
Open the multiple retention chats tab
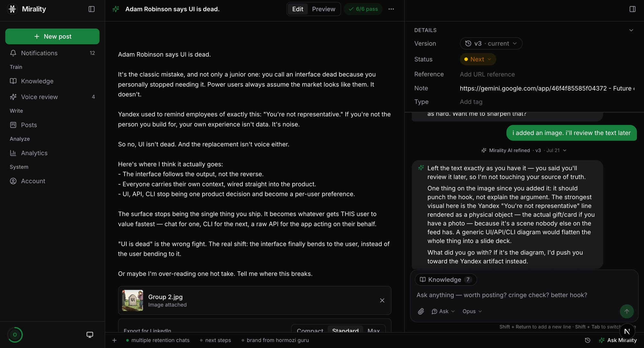[x=158, y=340]
